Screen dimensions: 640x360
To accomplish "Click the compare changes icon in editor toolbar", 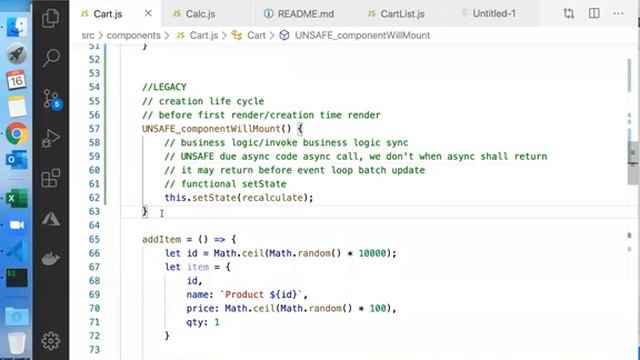I will click(x=569, y=13).
